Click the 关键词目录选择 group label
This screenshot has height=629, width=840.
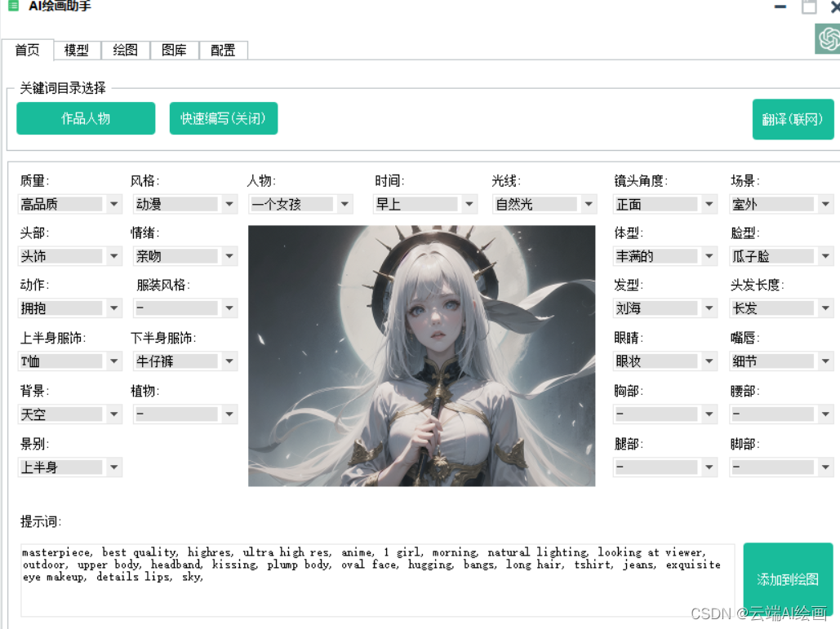[x=63, y=88]
